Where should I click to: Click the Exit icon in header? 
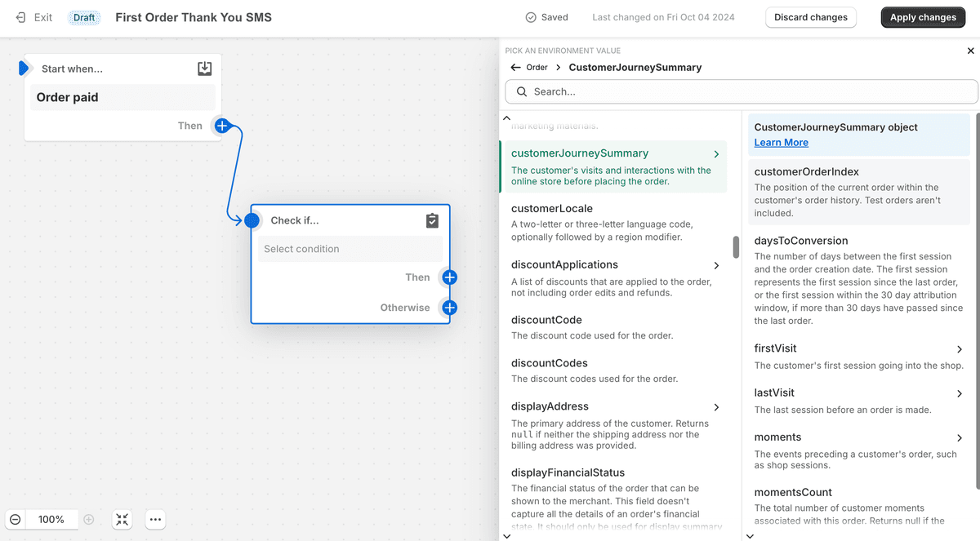point(21,17)
